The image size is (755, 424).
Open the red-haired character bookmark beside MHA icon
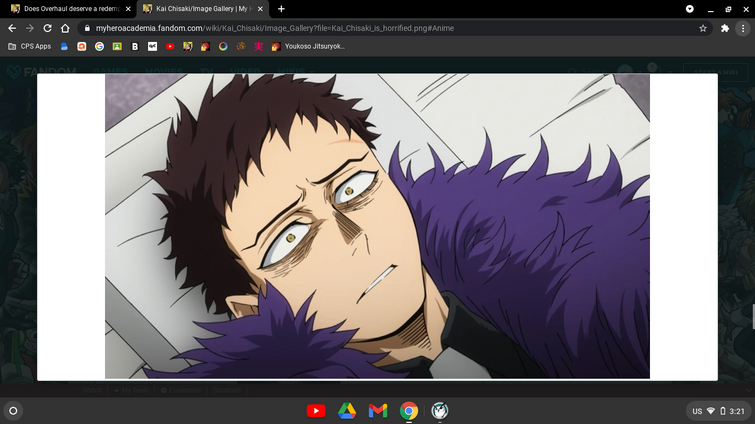click(206, 46)
